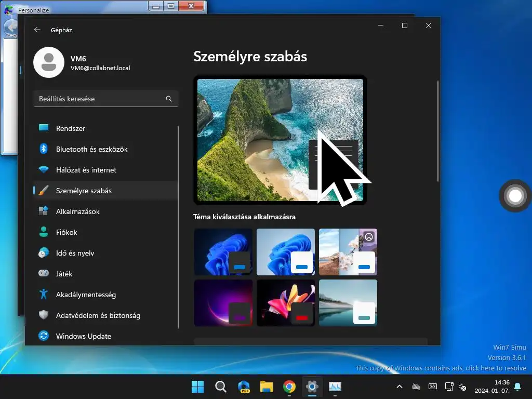Open the Hálózat és internet wifi icon

tap(44, 169)
